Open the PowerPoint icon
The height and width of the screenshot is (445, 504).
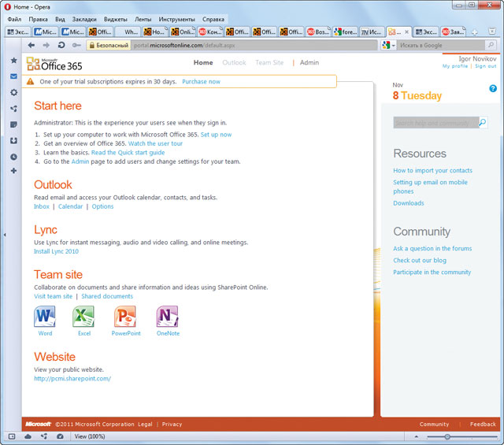(x=125, y=317)
